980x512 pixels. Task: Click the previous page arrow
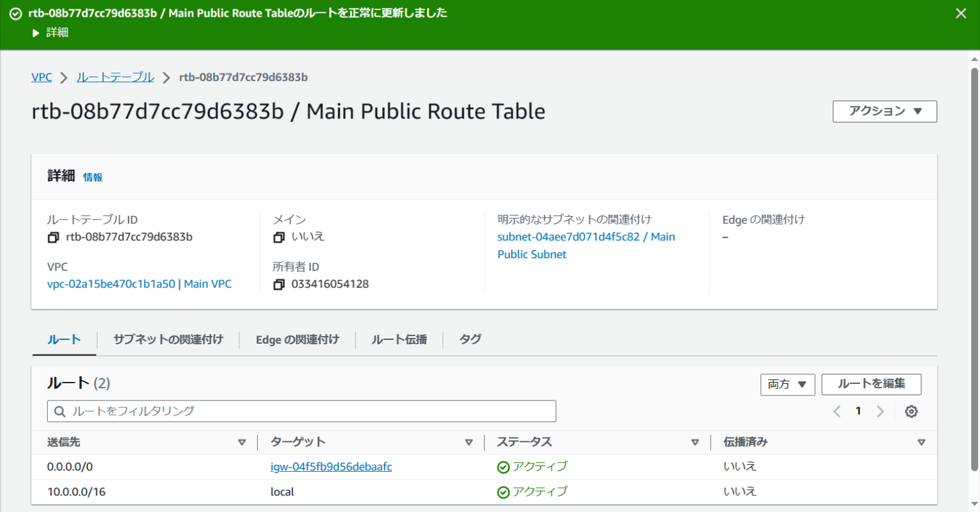tap(836, 411)
